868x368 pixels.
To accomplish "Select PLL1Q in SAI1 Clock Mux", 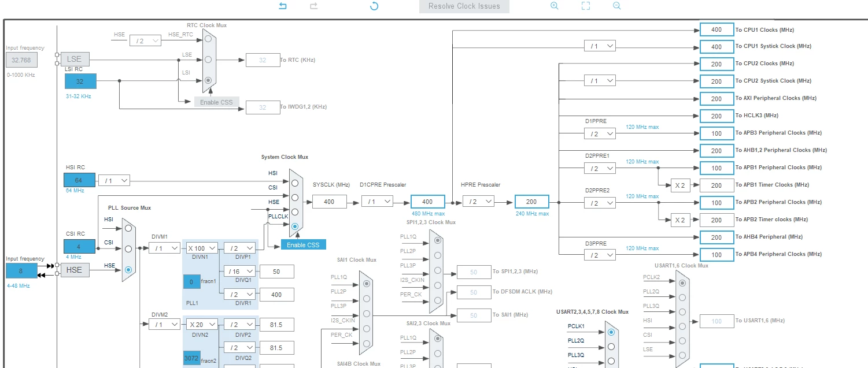I will tap(366, 284).
